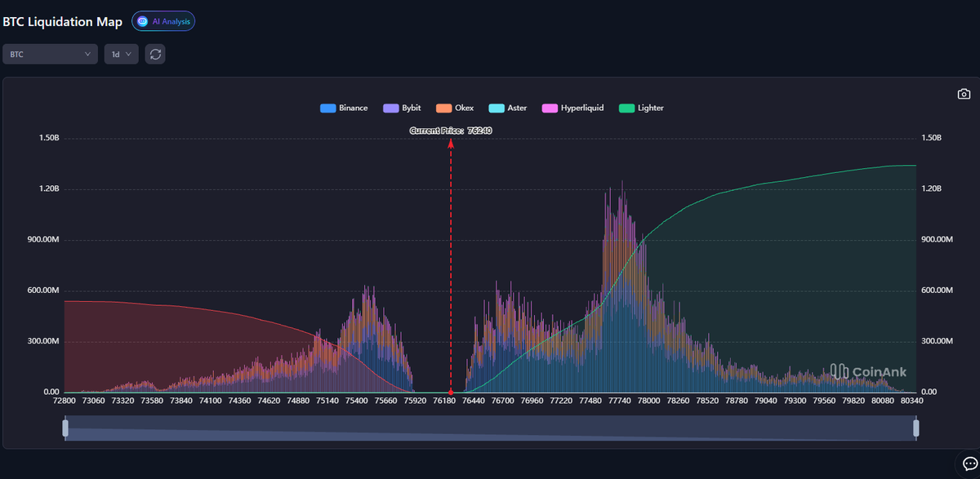This screenshot has width=980, height=479.
Task: Click the chevron arrow in BTC selector
Action: tap(87, 54)
